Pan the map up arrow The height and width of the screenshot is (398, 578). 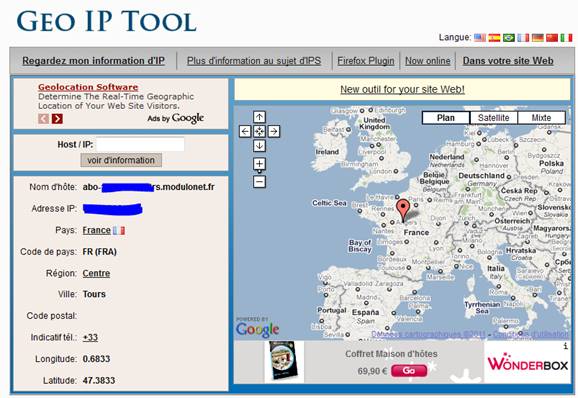coord(260,117)
